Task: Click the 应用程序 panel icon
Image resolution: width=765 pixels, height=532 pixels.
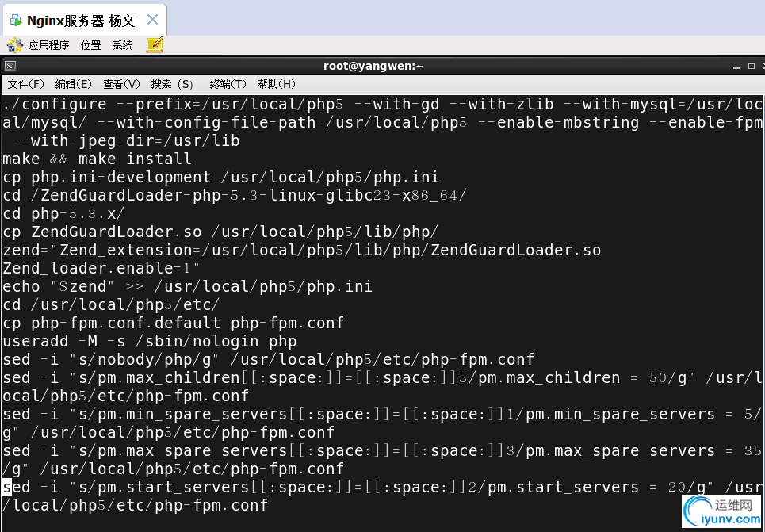Action: point(14,45)
